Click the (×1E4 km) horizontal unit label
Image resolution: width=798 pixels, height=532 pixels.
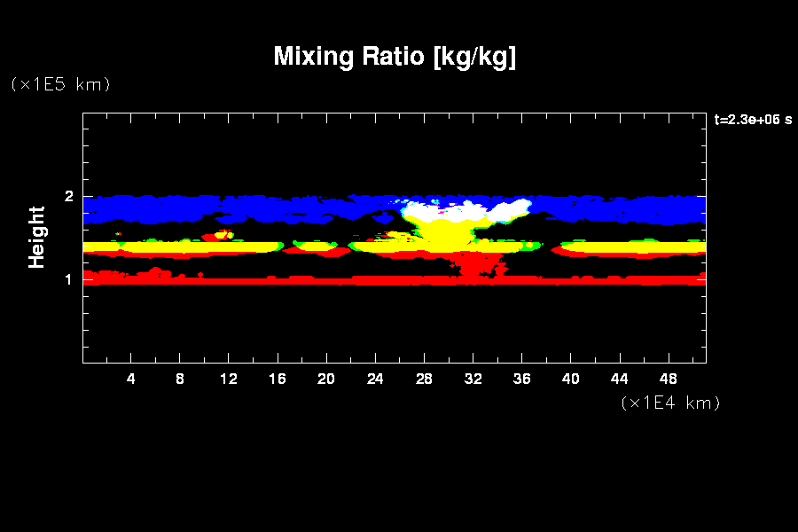[670, 403]
